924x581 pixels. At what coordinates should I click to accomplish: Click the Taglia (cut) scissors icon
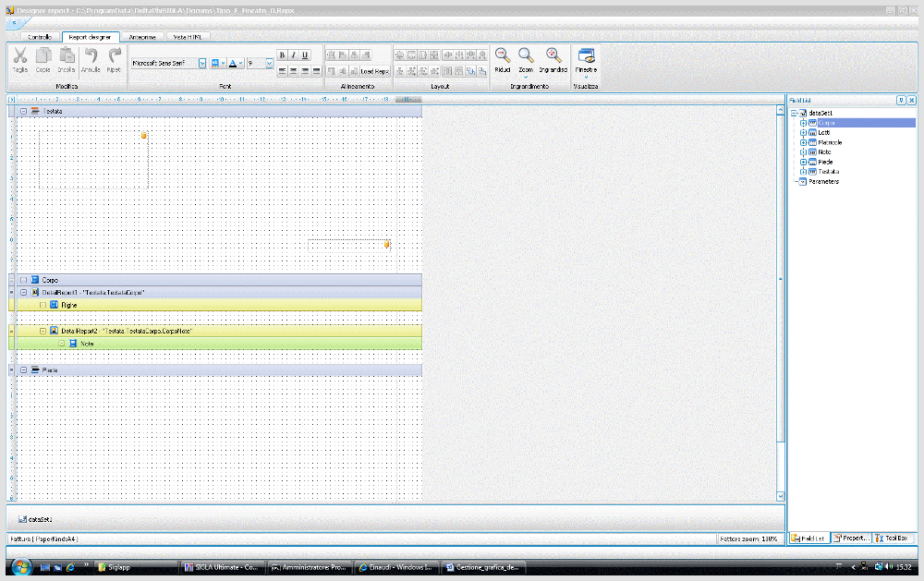(x=20, y=55)
